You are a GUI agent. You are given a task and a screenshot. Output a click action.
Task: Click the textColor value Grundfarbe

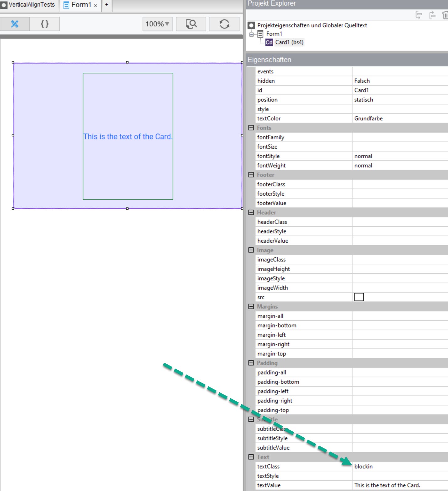click(368, 118)
